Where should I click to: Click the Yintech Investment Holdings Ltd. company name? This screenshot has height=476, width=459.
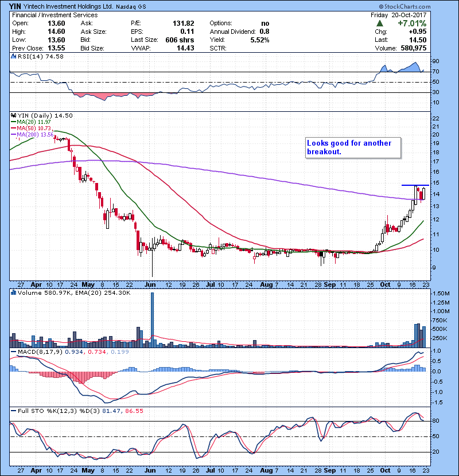coord(68,6)
